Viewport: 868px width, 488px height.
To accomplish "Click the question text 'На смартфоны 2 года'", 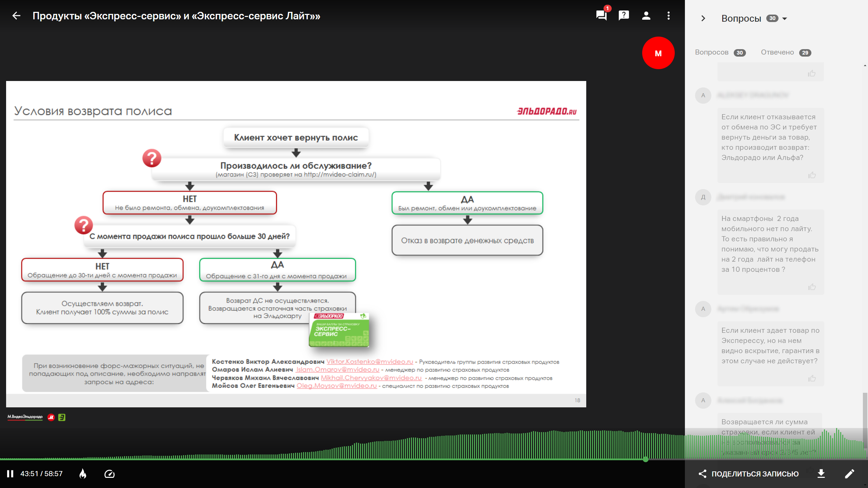I will click(770, 244).
